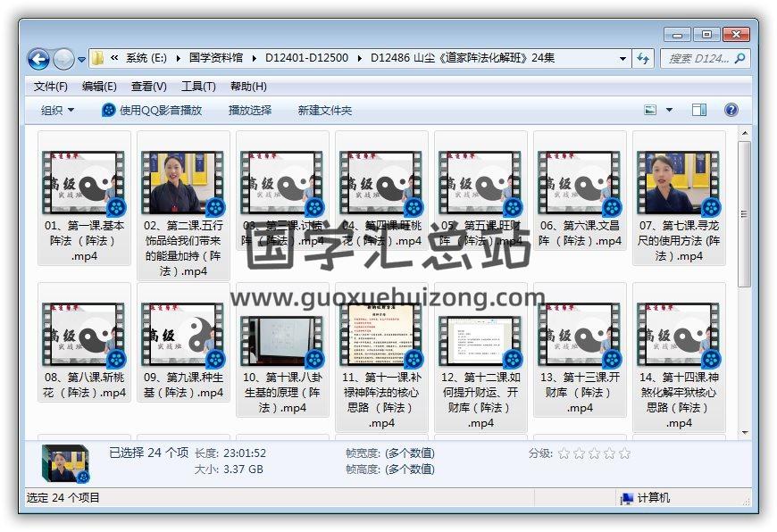Viewport: 777px width, 532px height.
Task: Select the 07、第七课.寻龙尺的使用方法 video thumbnail
Action: [x=678, y=182]
